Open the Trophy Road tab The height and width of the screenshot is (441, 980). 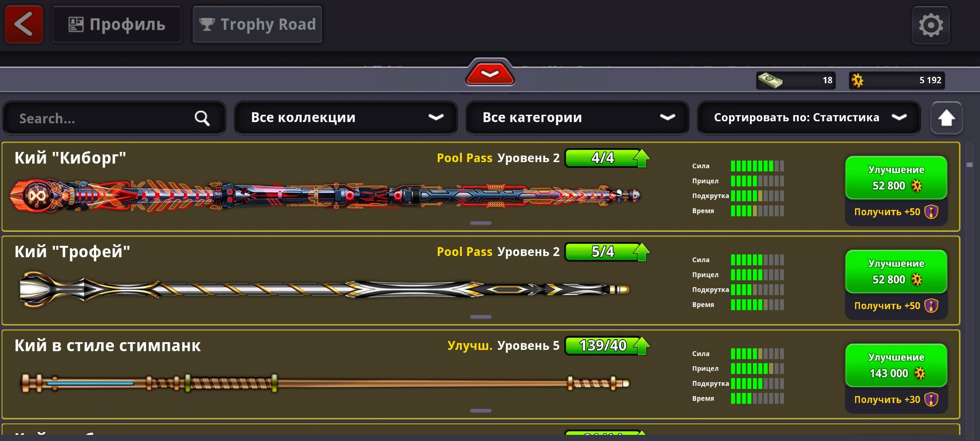pyautogui.click(x=257, y=24)
